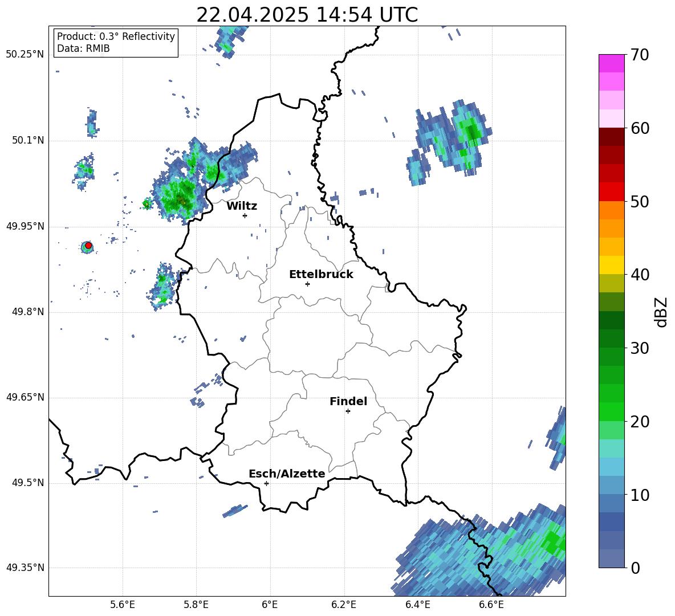
Task: Click the 49.35°N latitude label
Action: (25, 568)
